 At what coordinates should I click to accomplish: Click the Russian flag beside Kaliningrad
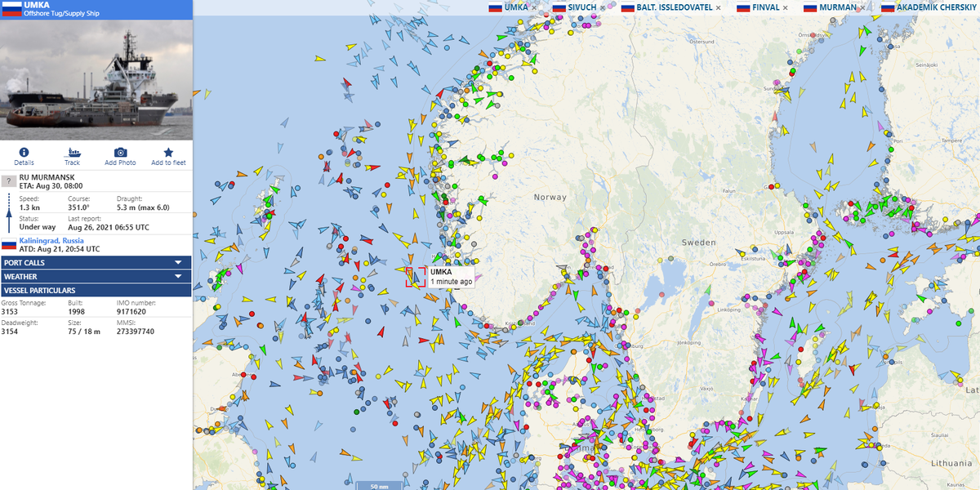[x=9, y=244]
